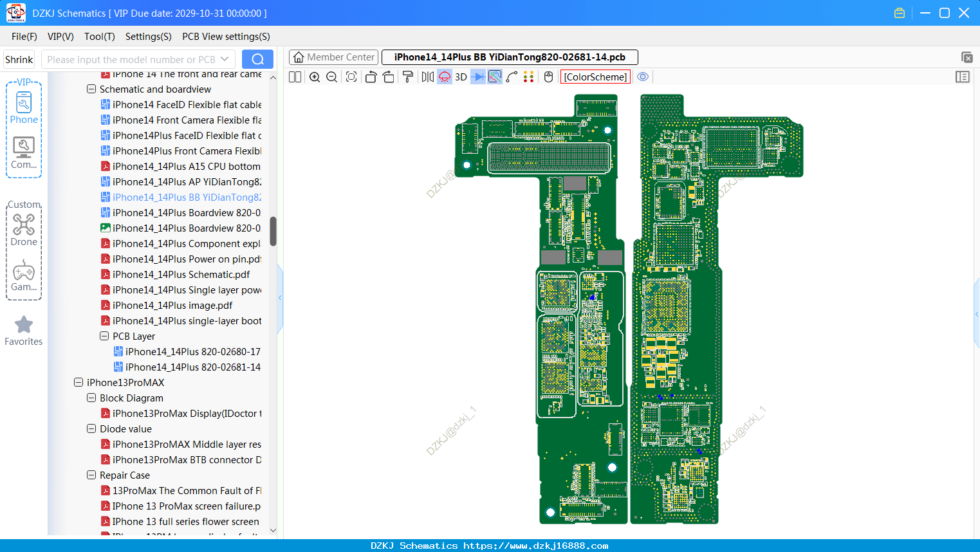Switch to 3D board view
Viewport: 980px width, 552px height.
461,77
